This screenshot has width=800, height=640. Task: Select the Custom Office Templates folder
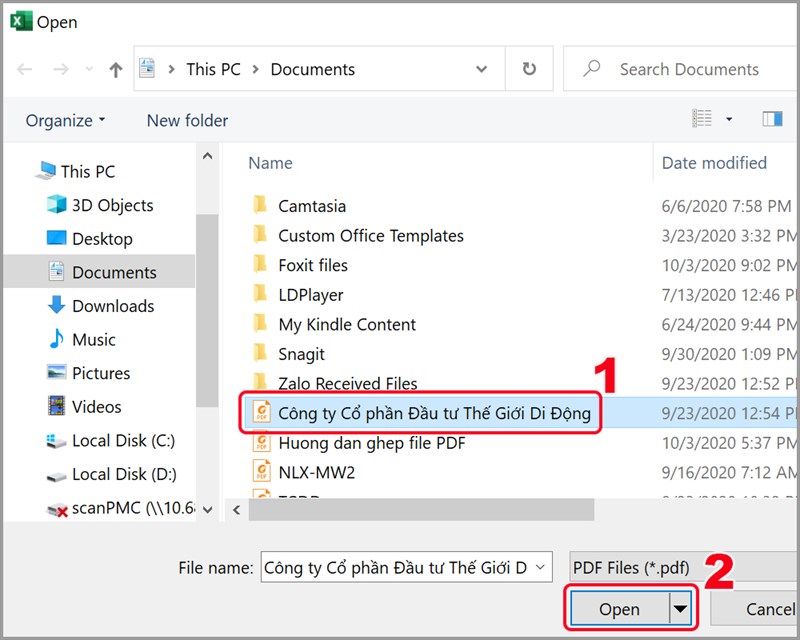(x=371, y=236)
